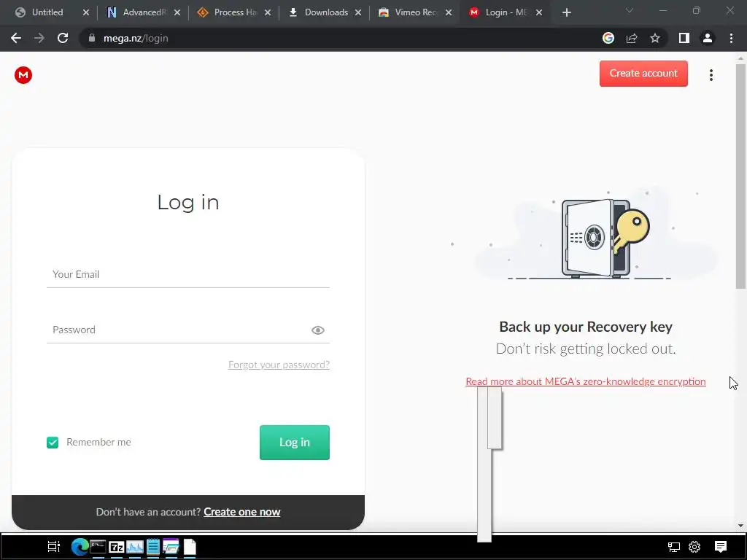The image size is (747, 560).
Task: Open the Command Prompt taskbar icon
Action: click(x=98, y=547)
